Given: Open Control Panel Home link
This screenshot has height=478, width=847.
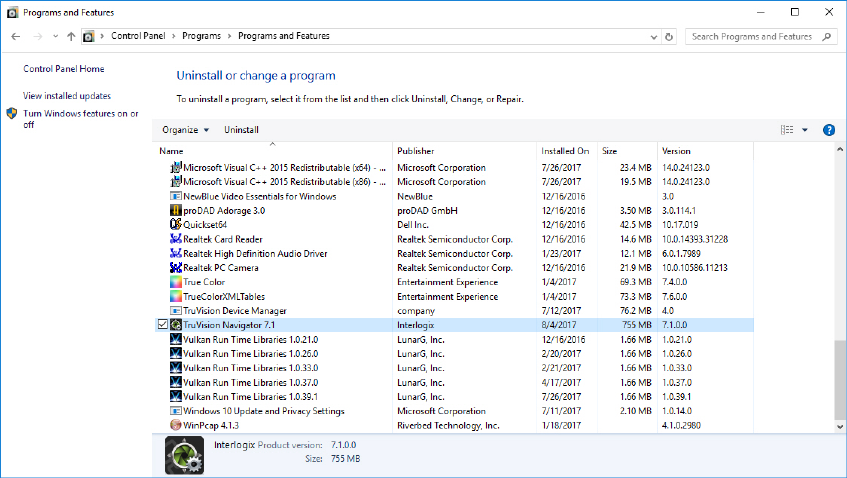Looking at the screenshot, I should pyautogui.click(x=64, y=69).
